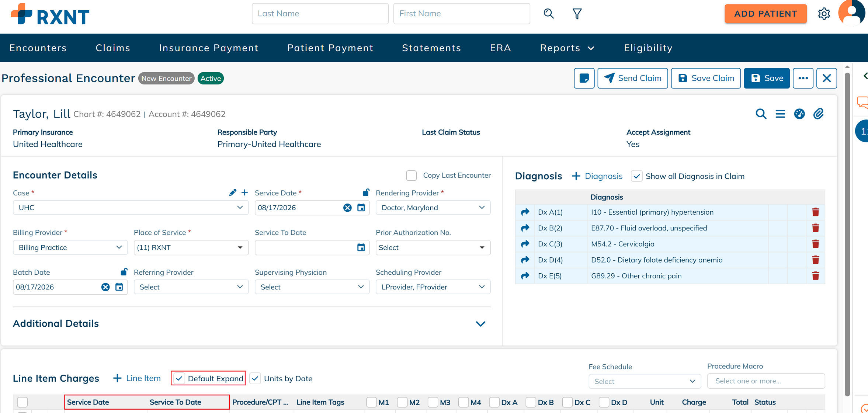Open the filter funnel icon
868x413 pixels.
577,14
